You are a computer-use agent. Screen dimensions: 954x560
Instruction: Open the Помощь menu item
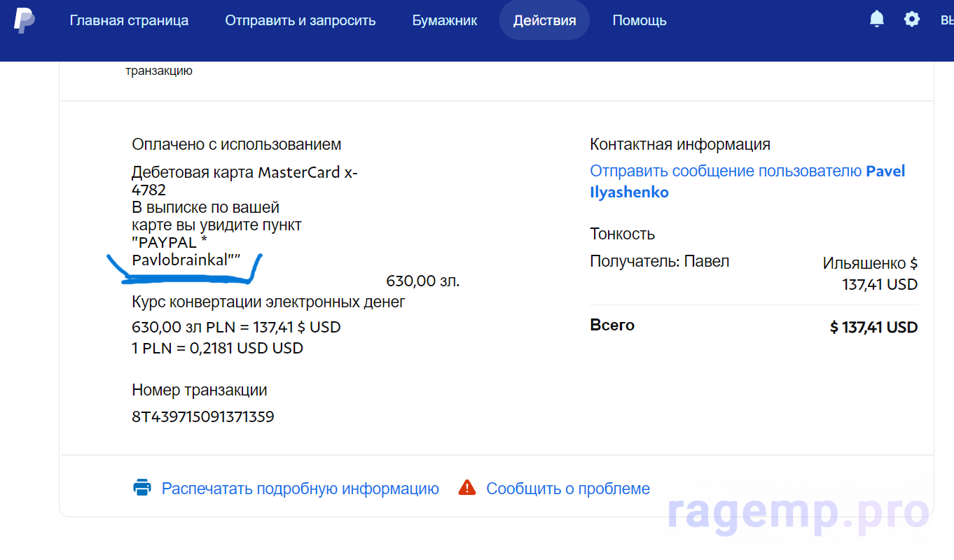pos(640,20)
